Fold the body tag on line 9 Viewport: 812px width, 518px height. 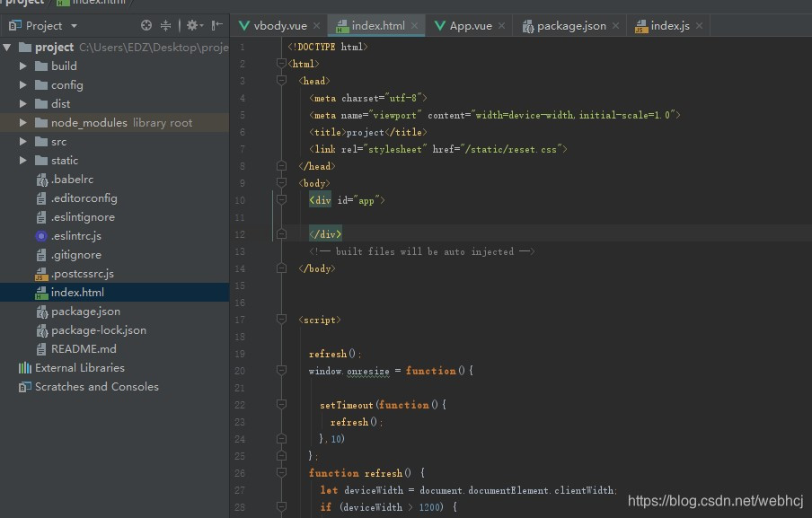tap(281, 183)
